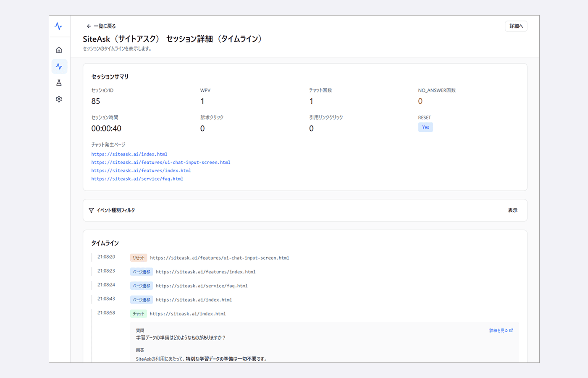Click the answer text starting SiteAskの利用にあたって
The image size is (588, 378).
click(202, 359)
